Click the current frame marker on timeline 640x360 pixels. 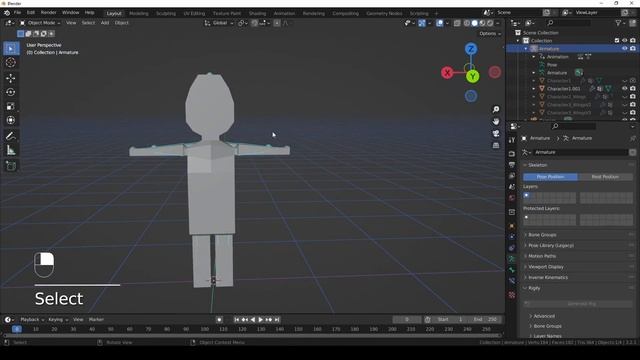(17, 329)
